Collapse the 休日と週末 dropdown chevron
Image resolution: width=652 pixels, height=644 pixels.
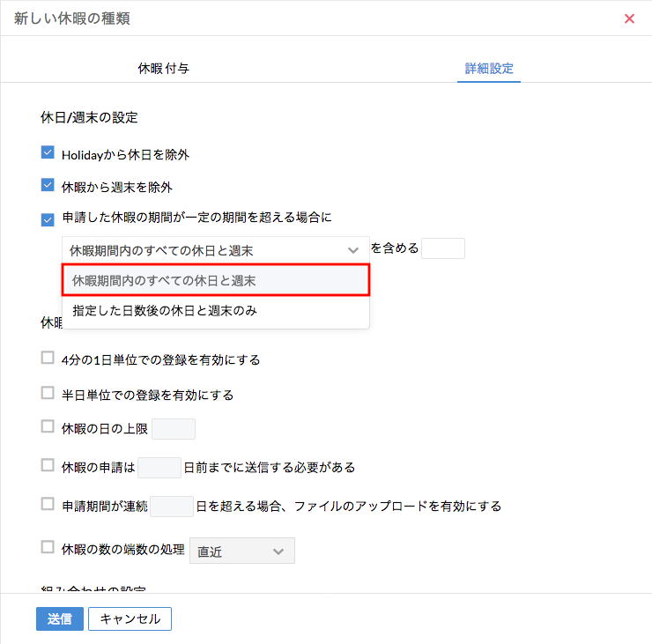click(353, 250)
